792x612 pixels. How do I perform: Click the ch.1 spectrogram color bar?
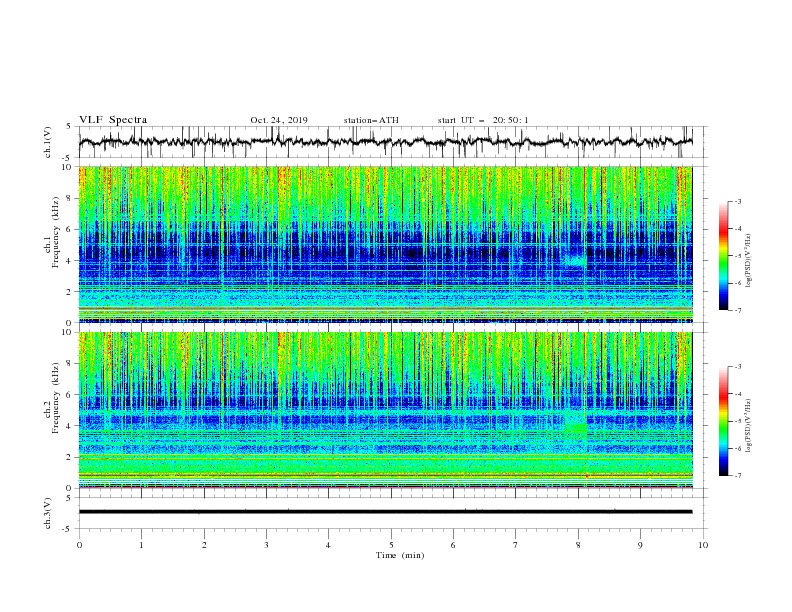click(723, 255)
